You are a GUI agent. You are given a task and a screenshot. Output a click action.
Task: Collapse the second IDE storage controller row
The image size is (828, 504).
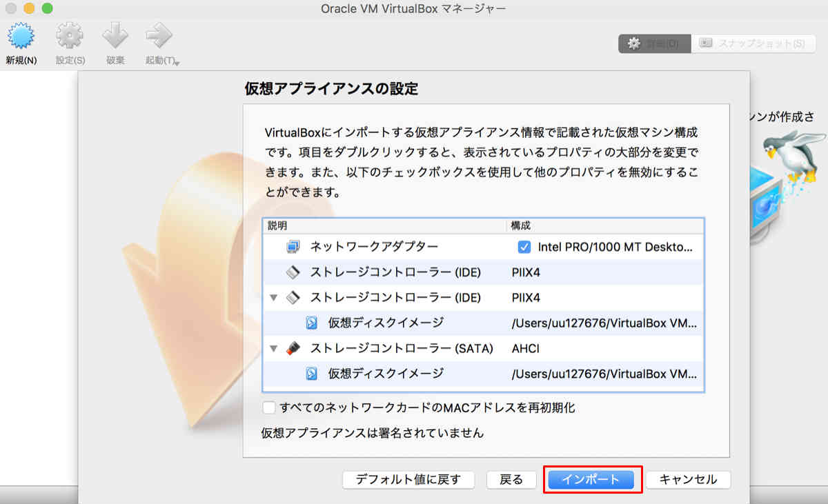pyautogui.click(x=274, y=297)
